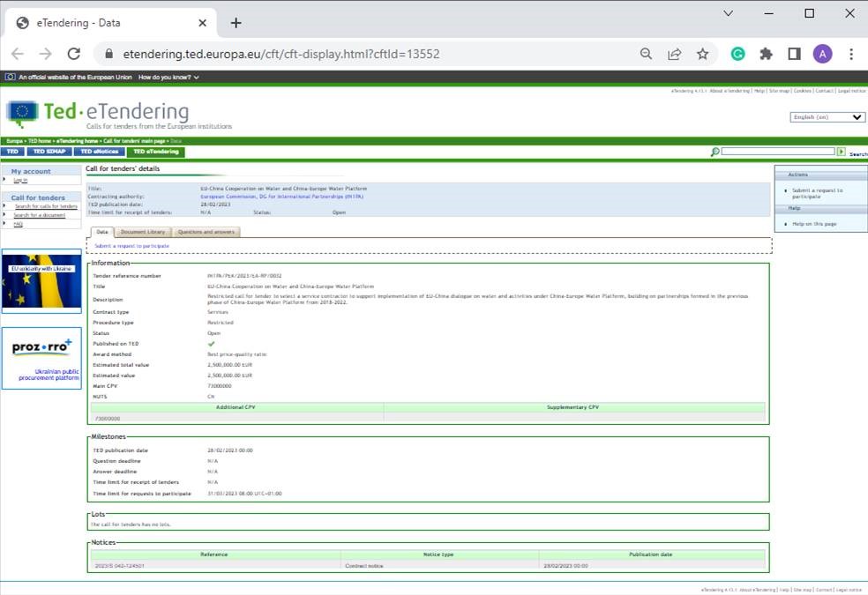Click Prozorro Ukrainian procurement platform banner
The height and width of the screenshot is (595, 868).
41,359
